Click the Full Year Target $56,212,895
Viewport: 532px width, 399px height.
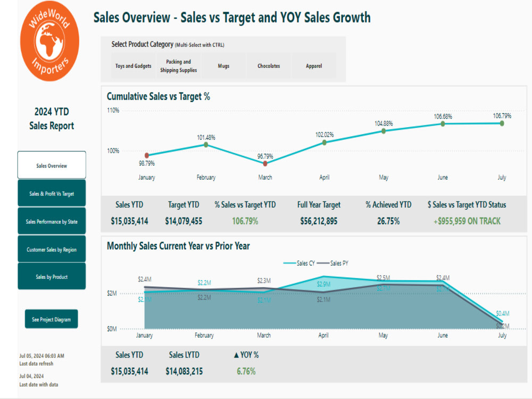pyautogui.click(x=319, y=221)
